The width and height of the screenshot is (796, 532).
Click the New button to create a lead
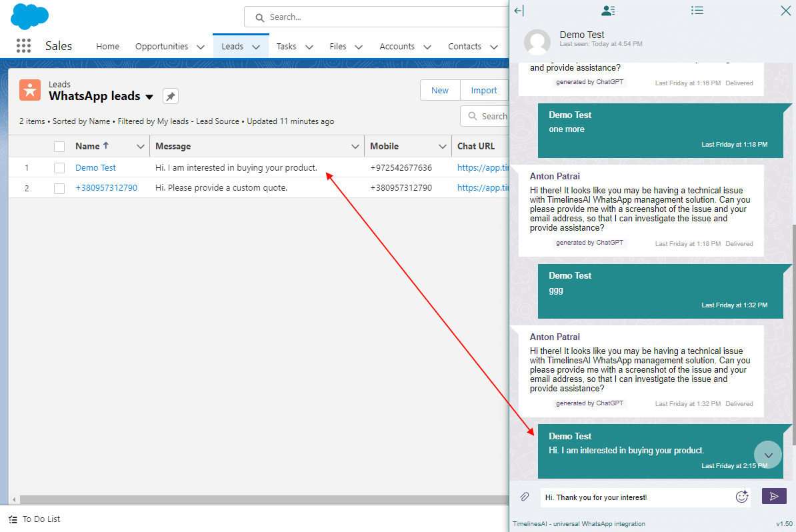point(439,89)
